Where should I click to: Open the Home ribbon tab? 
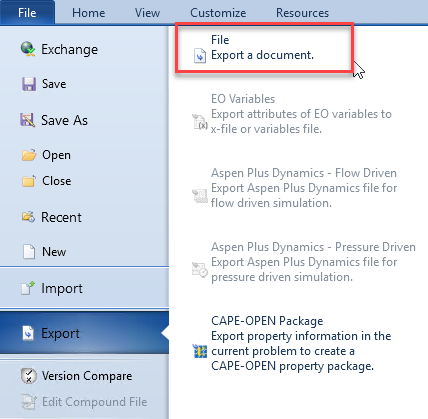[x=89, y=13]
